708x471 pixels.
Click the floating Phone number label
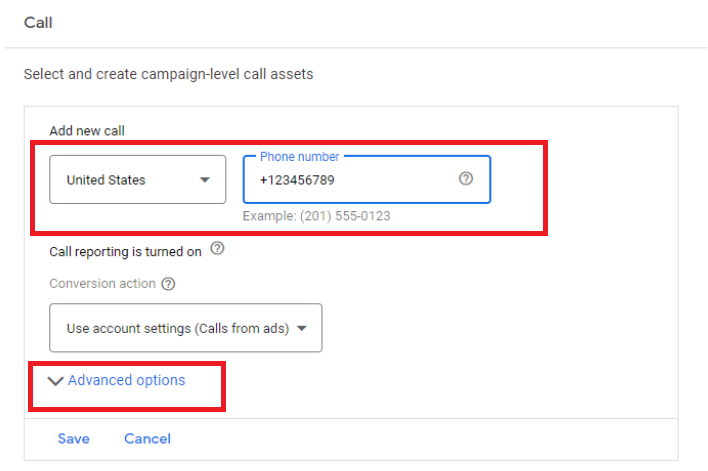click(299, 157)
